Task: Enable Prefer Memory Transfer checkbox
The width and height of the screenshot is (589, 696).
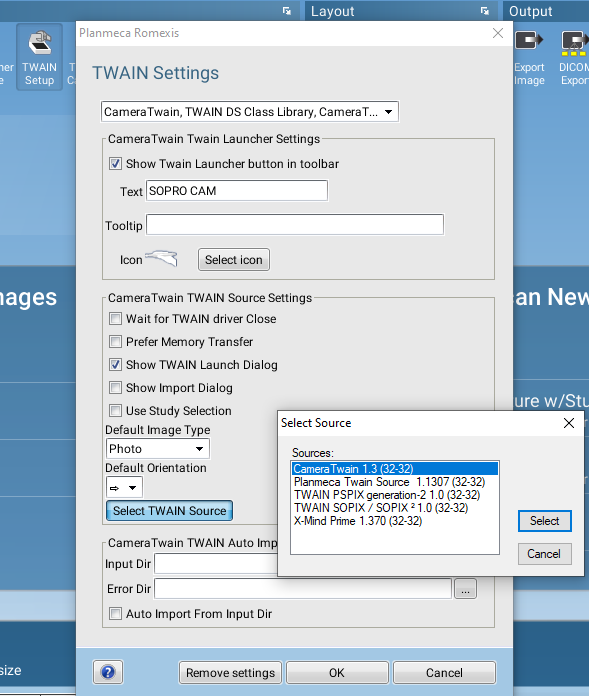Action: coord(115,342)
